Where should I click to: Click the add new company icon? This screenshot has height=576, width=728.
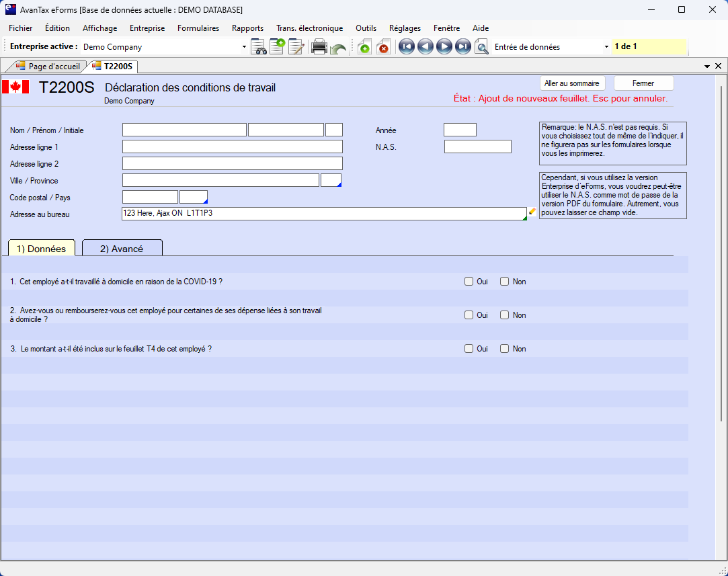tap(277, 47)
